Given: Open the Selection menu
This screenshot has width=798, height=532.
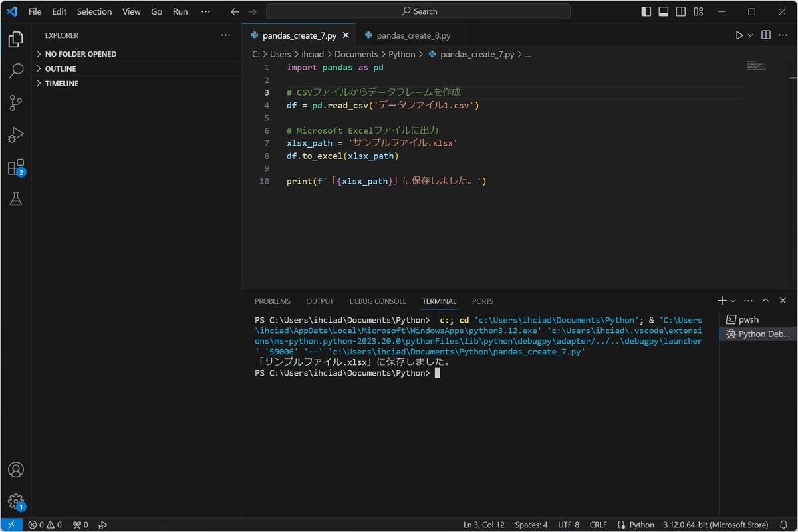Looking at the screenshot, I should 94,11.
